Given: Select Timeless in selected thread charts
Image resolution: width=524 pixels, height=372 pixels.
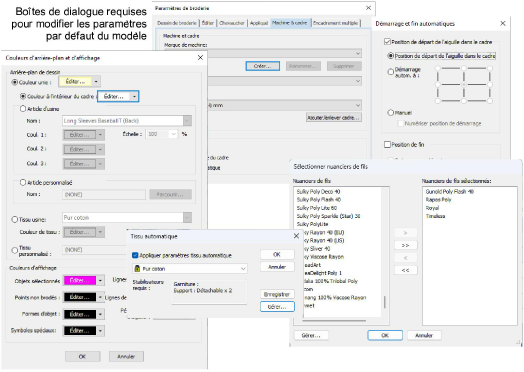Looking at the screenshot, I should tap(435, 216).
